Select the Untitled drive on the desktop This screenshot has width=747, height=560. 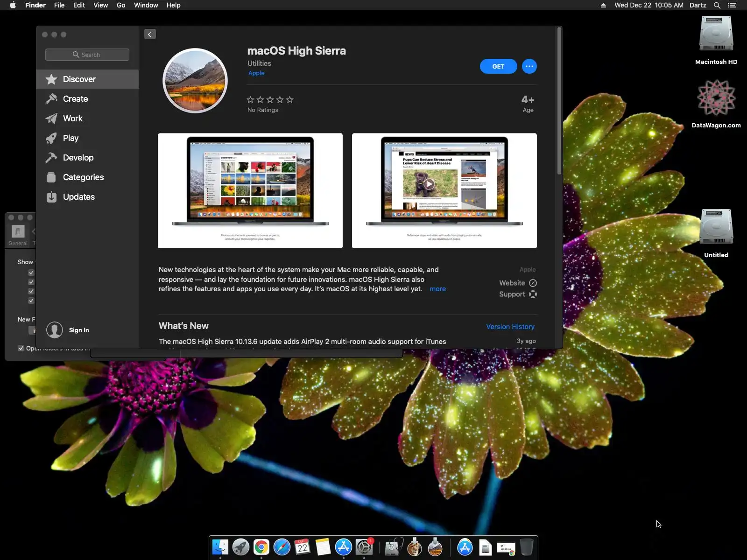click(716, 227)
